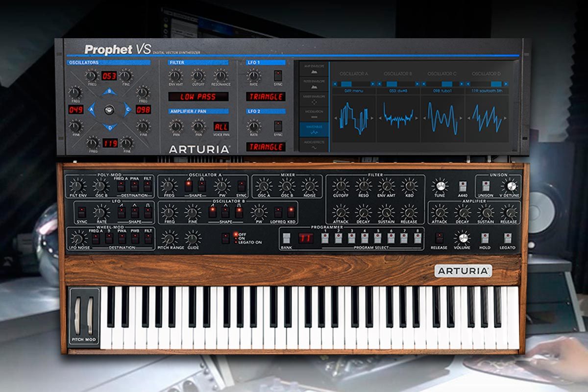The image size is (588, 392).
Task: Click joystick arrow B on Prophet VS
Action: 109,92
